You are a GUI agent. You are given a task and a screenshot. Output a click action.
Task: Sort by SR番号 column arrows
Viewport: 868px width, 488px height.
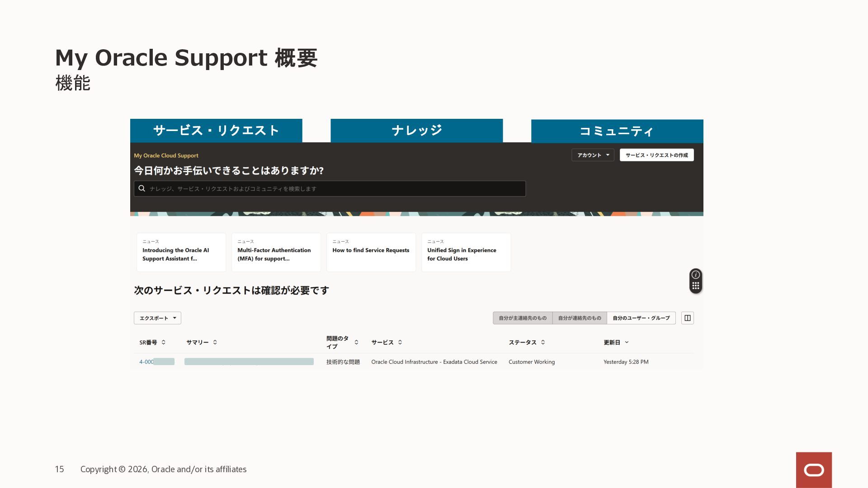tap(164, 343)
